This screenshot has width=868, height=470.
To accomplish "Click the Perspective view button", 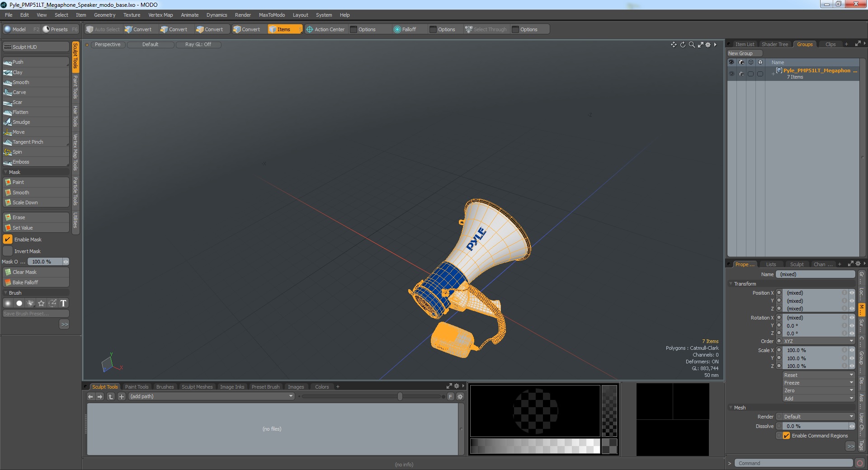I will (x=108, y=44).
